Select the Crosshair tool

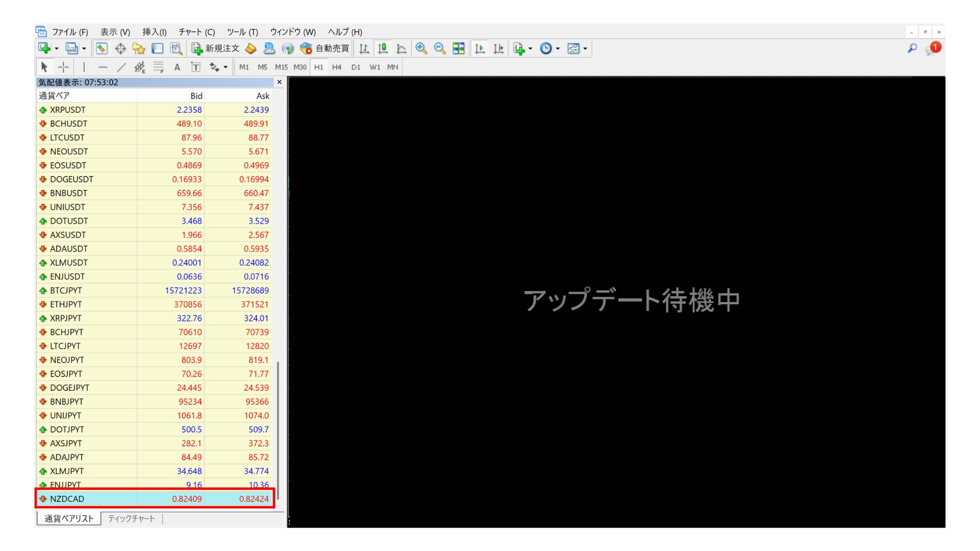click(x=63, y=67)
